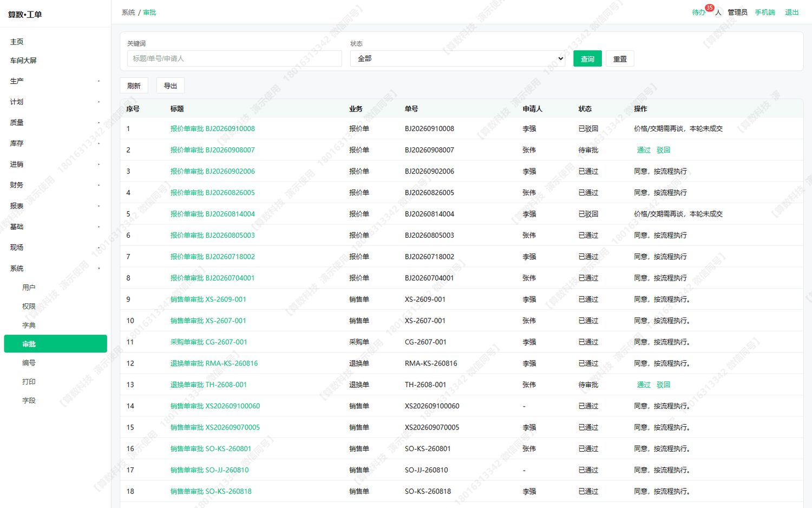The width and height of the screenshot is (812, 508).
Task: Go to 主页 in sidebar
Action: (17, 42)
